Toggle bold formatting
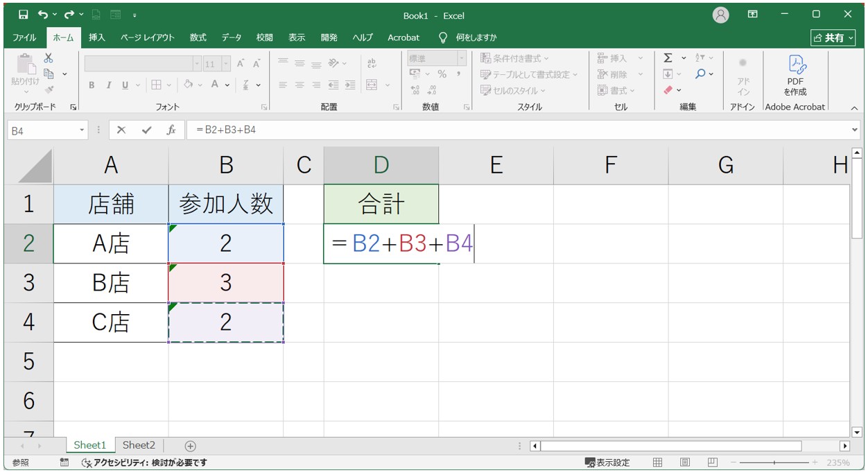This screenshot has height=475, width=868. pos(92,85)
